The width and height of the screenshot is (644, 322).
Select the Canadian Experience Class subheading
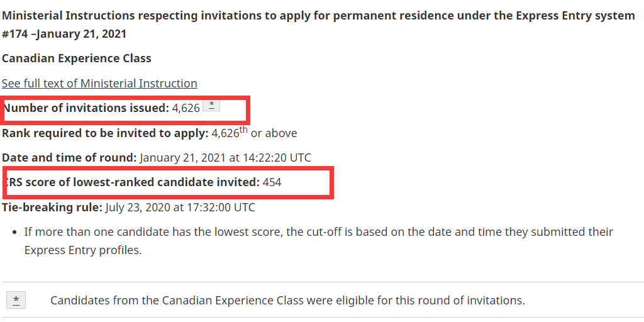tap(76, 58)
